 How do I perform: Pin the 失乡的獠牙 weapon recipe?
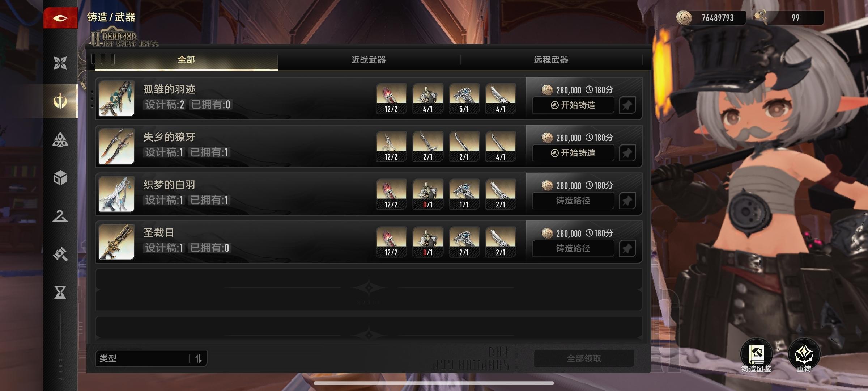click(627, 153)
